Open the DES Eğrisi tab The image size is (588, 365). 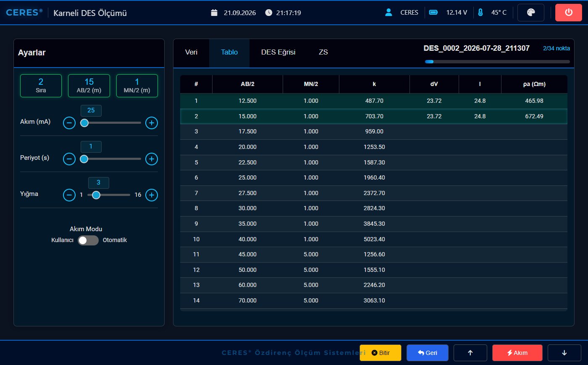[278, 52]
